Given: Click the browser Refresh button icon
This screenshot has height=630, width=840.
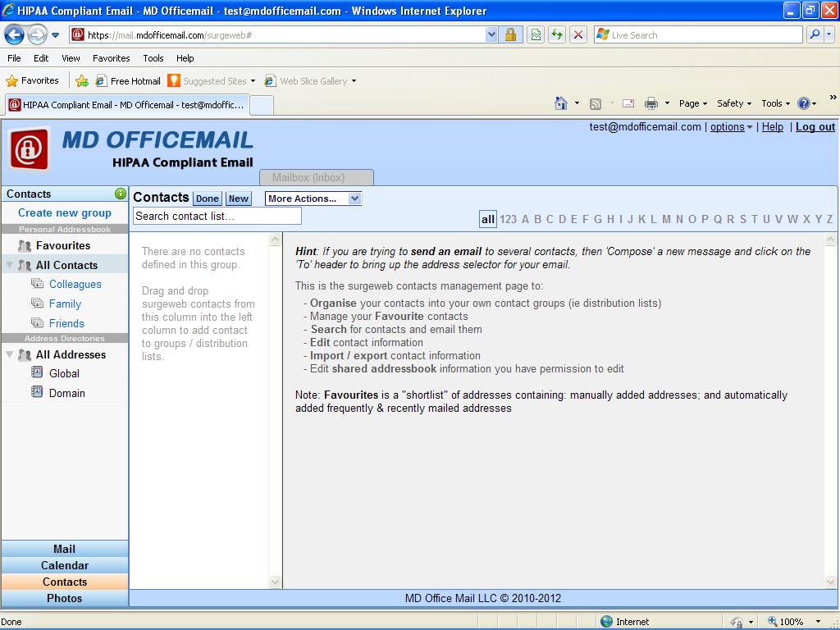Looking at the screenshot, I should 557,35.
